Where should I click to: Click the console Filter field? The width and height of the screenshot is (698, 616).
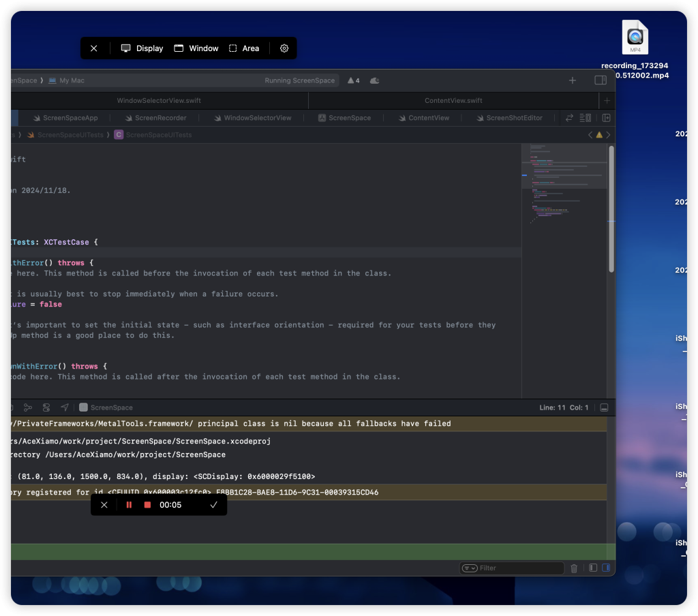coord(518,568)
